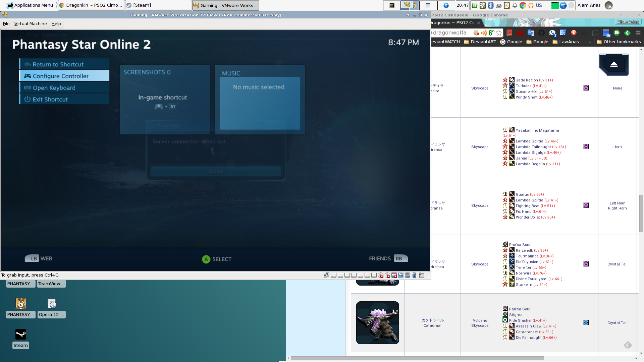
Task: Open the notification bell tray icon
Action: 515,5
